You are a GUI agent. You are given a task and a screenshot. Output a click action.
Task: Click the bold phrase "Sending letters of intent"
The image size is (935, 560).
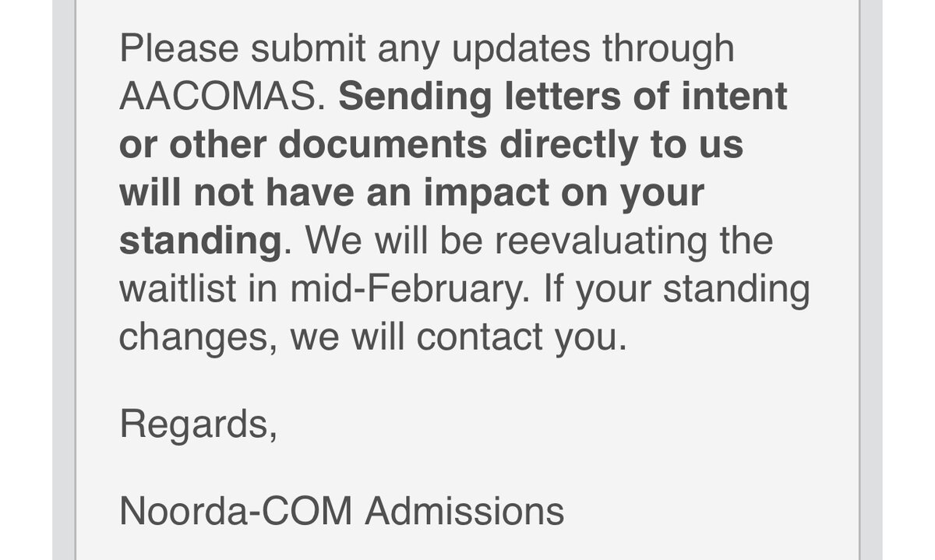tap(563, 97)
